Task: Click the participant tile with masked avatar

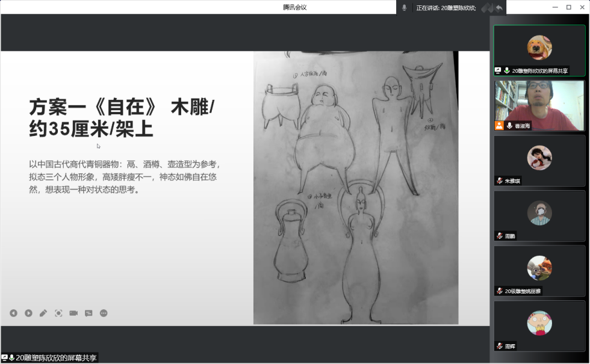Action: (x=539, y=215)
